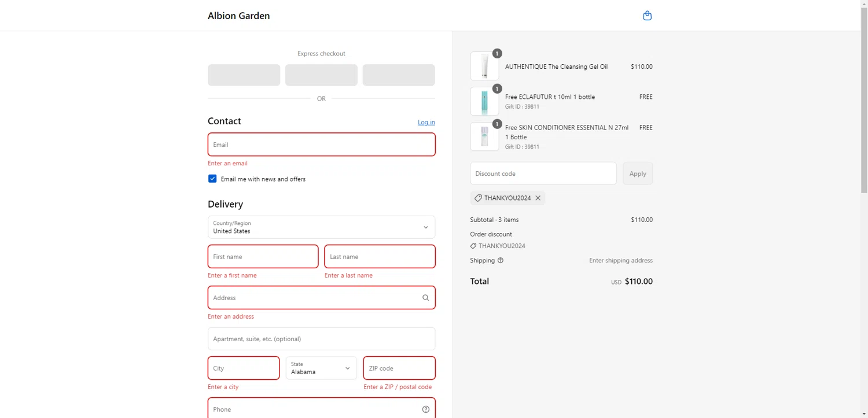Open the State dropdown showing Alabama
Viewport: 868px width, 418px height.
[x=321, y=368]
